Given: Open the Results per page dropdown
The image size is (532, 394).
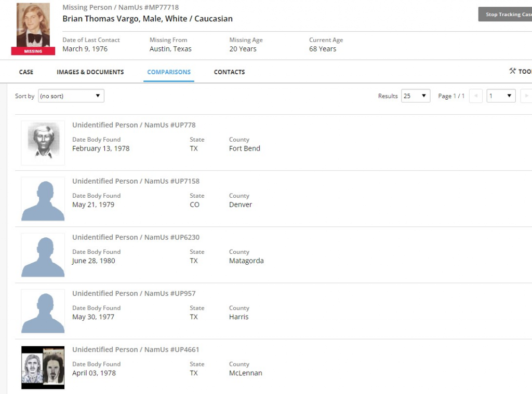Looking at the screenshot, I should coord(415,96).
